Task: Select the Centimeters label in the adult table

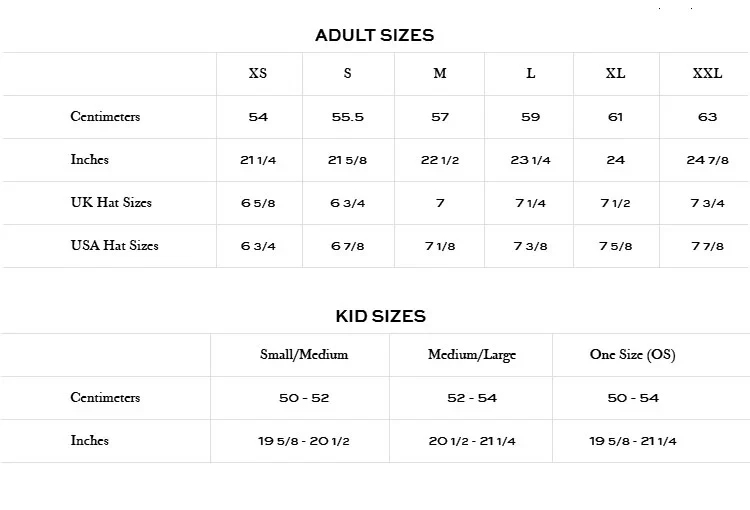Action: (x=105, y=117)
